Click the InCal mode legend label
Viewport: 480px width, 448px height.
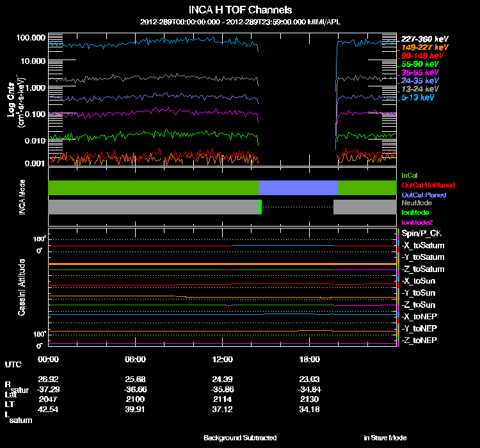409,175
